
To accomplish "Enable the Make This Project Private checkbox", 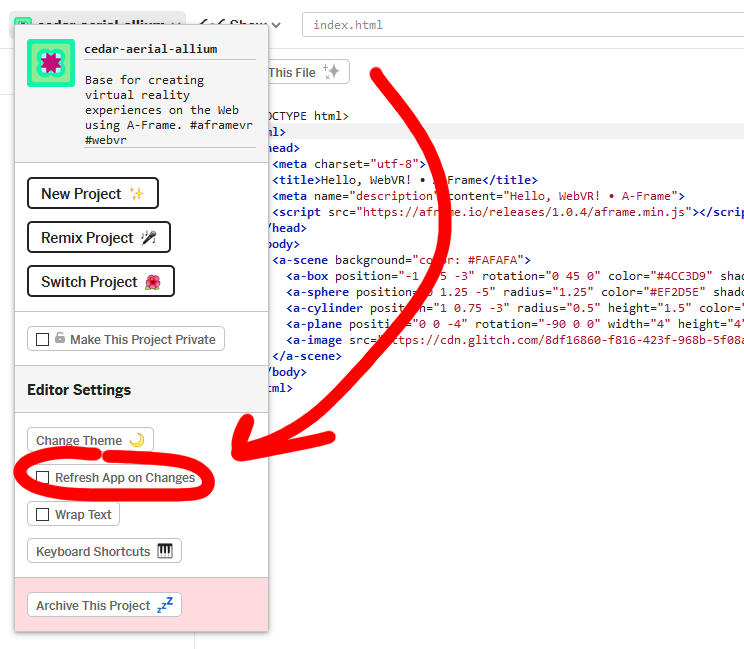I will 42,340.
